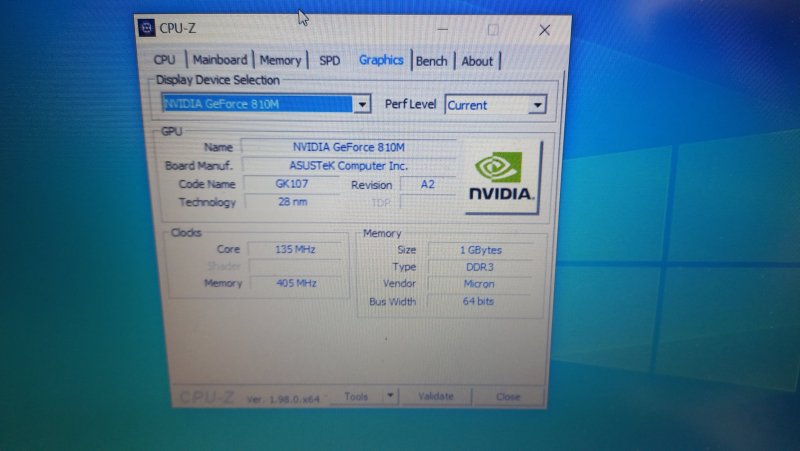
Task: Click the Core clock value field
Action: tap(297, 249)
